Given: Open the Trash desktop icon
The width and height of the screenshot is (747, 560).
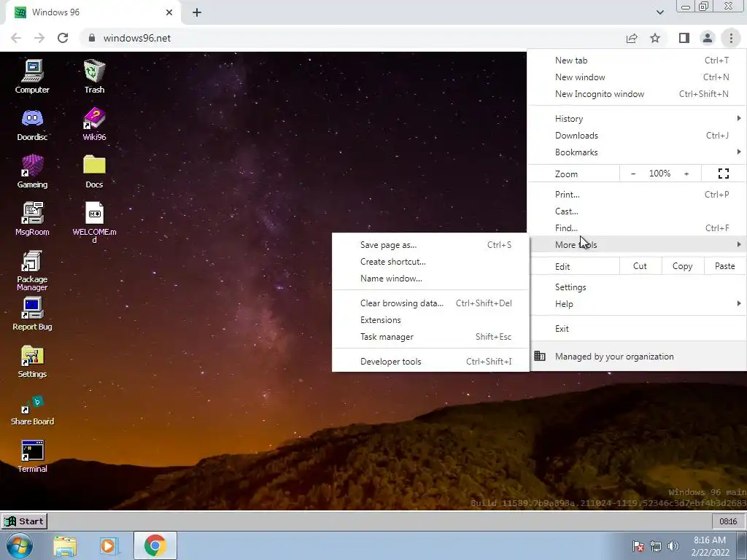Looking at the screenshot, I should (94, 76).
